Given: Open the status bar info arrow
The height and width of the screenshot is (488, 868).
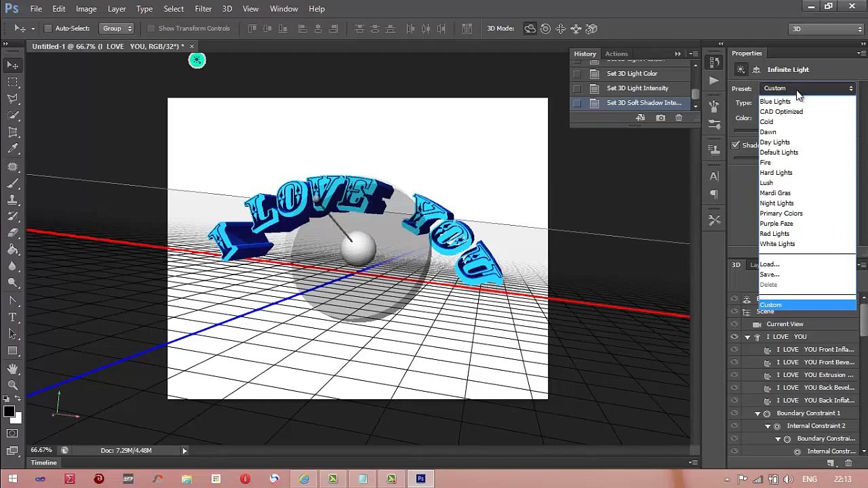Looking at the screenshot, I should (x=184, y=451).
